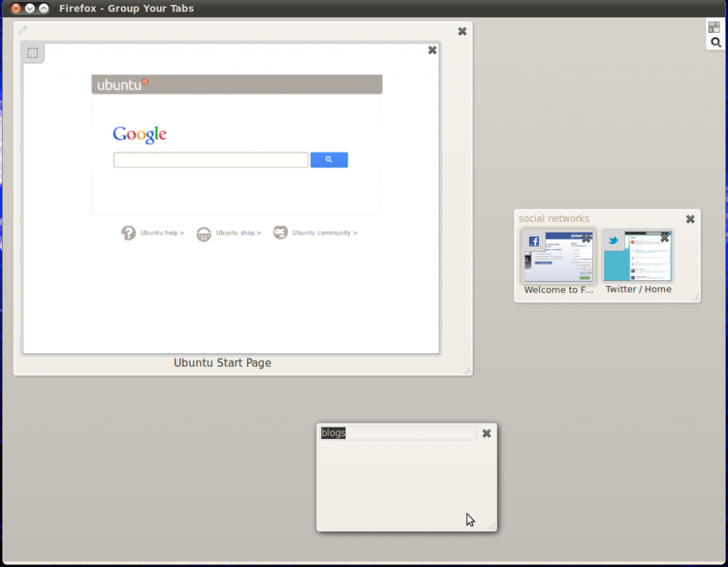Open the Twitter / Home tab thumbnail
The height and width of the screenshot is (567, 728).
[x=638, y=256]
